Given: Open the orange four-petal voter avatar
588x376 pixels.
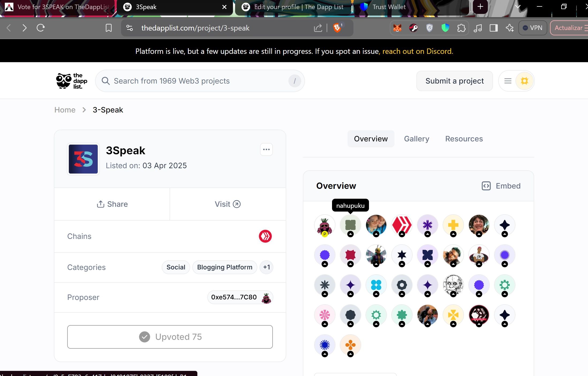Looking at the screenshot, I should 350,345.
